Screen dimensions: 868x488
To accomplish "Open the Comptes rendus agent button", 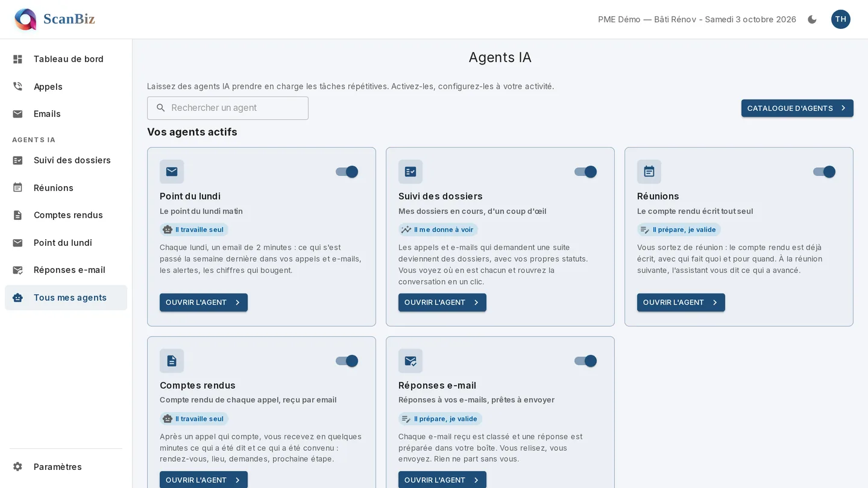I will [204, 480].
